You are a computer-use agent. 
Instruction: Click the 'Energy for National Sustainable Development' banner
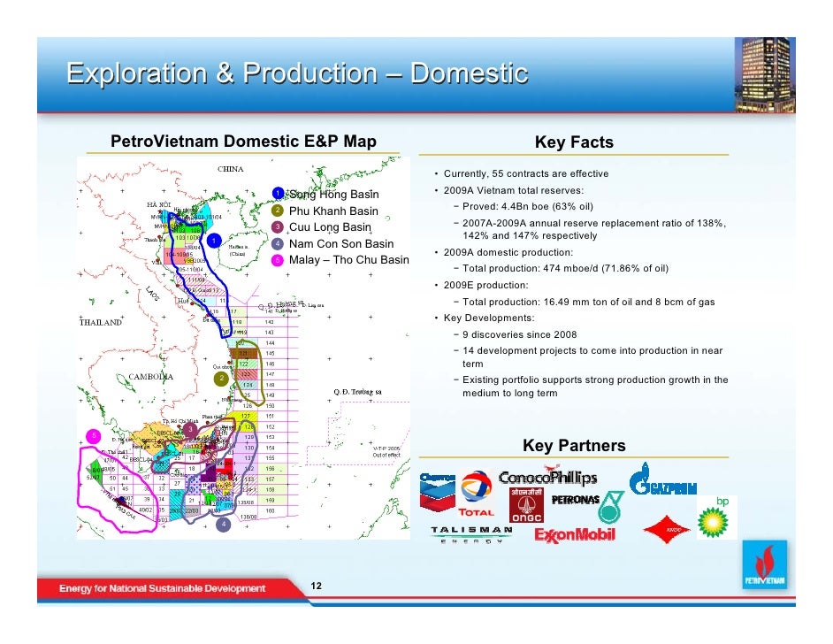[x=162, y=588]
